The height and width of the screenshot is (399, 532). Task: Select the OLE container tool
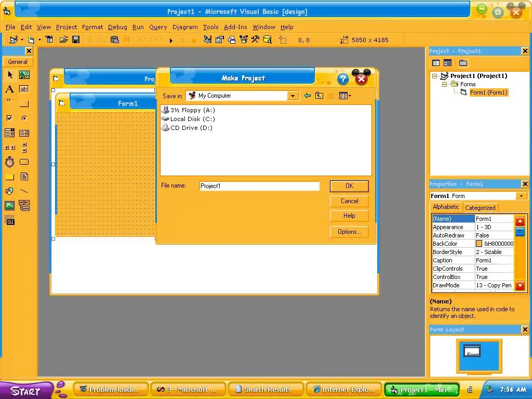(x=10, y=220)
